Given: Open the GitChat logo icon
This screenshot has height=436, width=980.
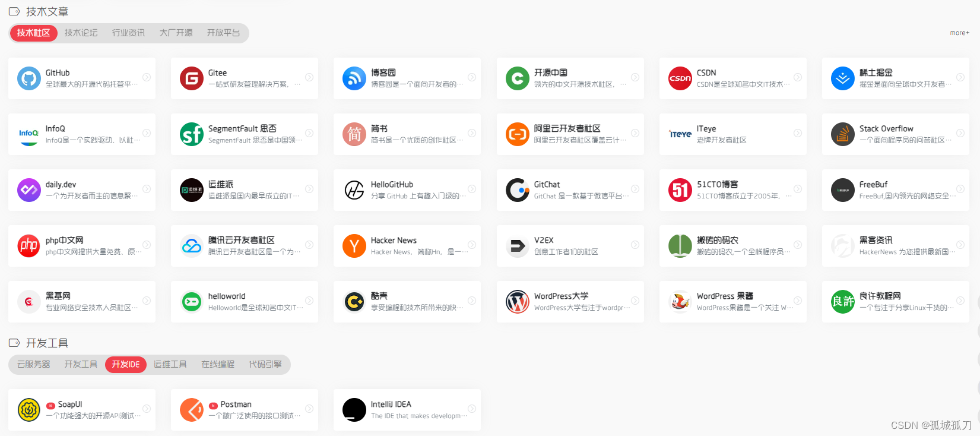Looking at the screenshot, I should click(517, 190).
